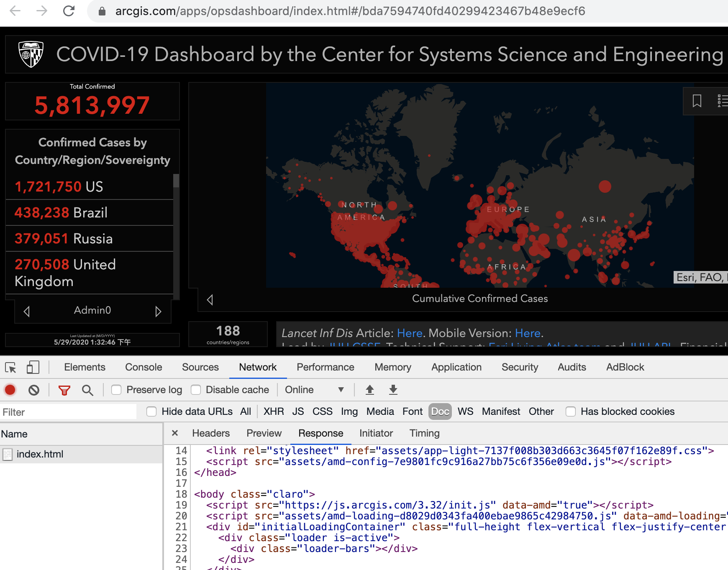Select the Brazil row in cases list
The image size is (728, 570).
coord(89,212)
